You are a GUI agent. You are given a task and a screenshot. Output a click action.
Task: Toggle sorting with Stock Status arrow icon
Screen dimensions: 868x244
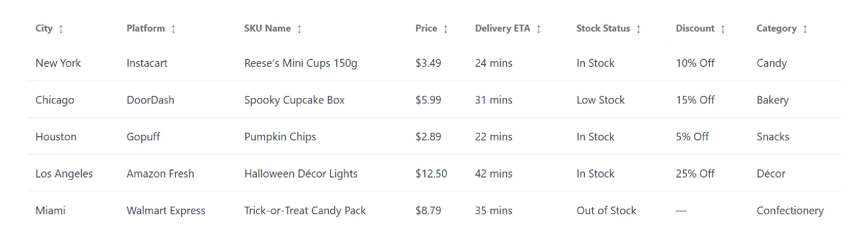(x=638, y=29)
